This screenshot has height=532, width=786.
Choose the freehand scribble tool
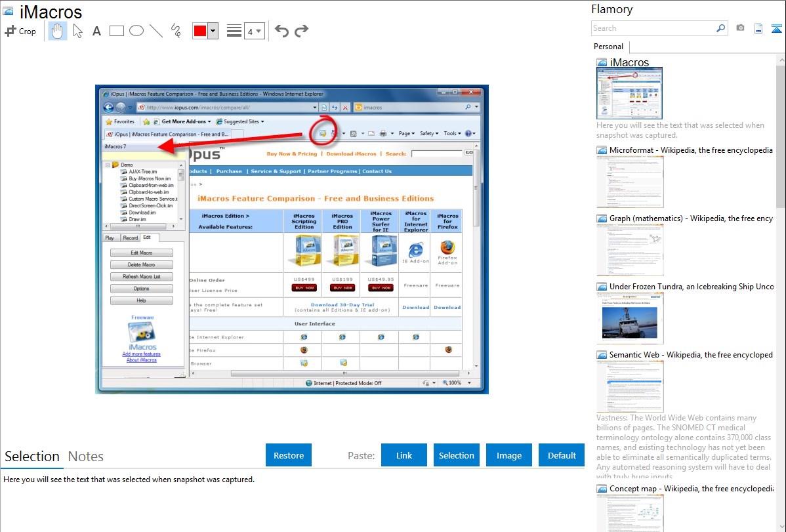(176, 31)
